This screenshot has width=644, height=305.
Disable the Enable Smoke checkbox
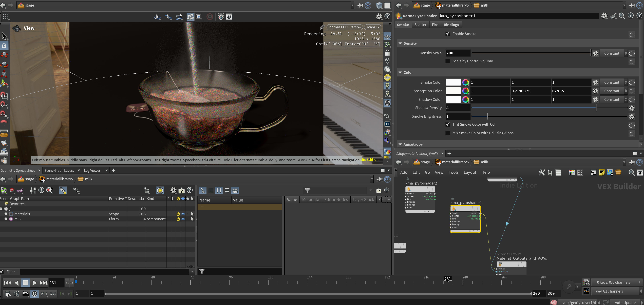(x=448, y=34)
